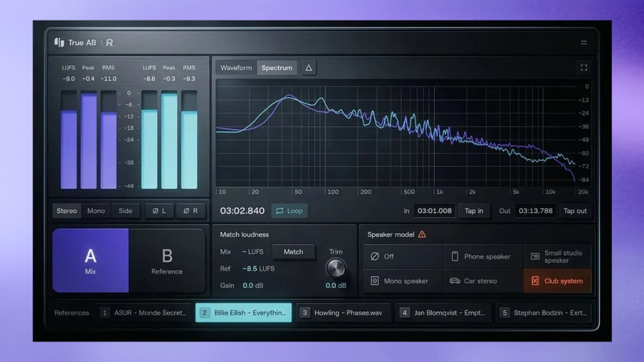Viewport: 644px width, 362px height.
Task: Click the reference RMS reading -9.3
Action: tap(189, 78)
